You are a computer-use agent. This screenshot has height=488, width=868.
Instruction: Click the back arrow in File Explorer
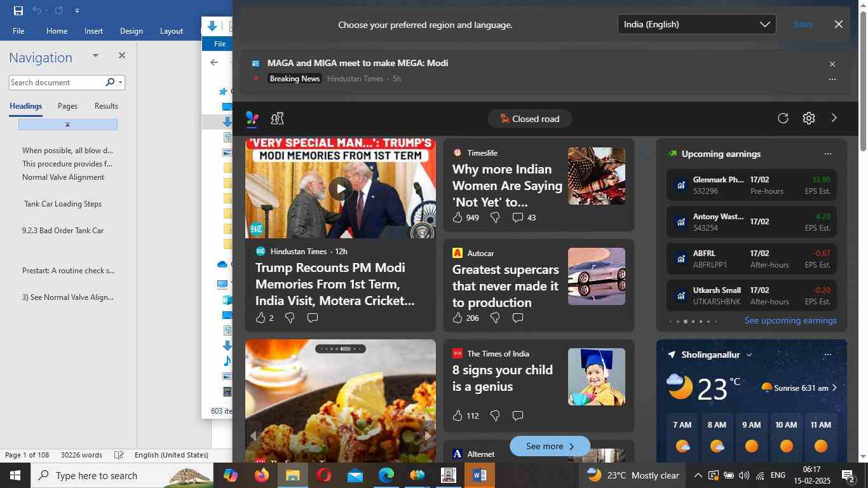(x=214, y=62)
